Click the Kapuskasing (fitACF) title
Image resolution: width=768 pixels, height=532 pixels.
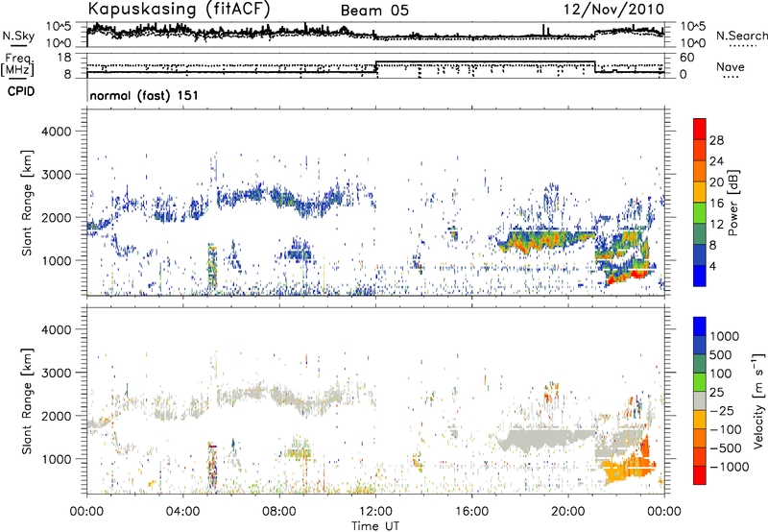pyautogui.click(x=179, y=9)
